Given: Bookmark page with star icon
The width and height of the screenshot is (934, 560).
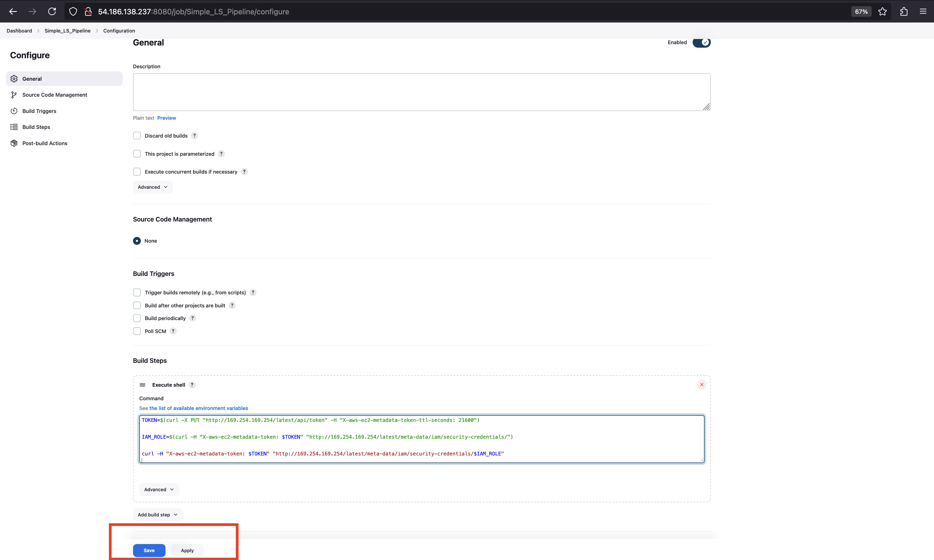Looking at the screenshot, I should (882, 12).
